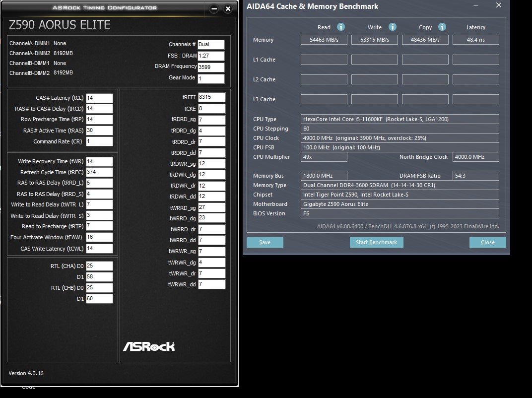Image resolution: width=532 pixels, height=398 pixels.
Task: Click the tWRRD_sg field showing 27
Action: pyautogui.click(x=212, y=207)
